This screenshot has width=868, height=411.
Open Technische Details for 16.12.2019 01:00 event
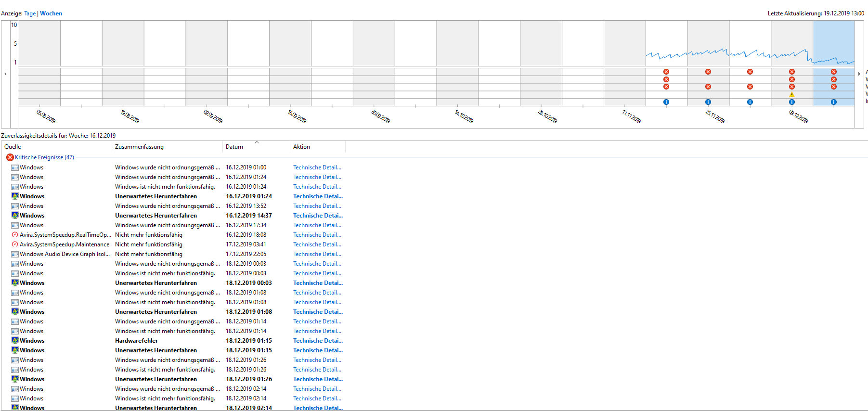[317, 167]
